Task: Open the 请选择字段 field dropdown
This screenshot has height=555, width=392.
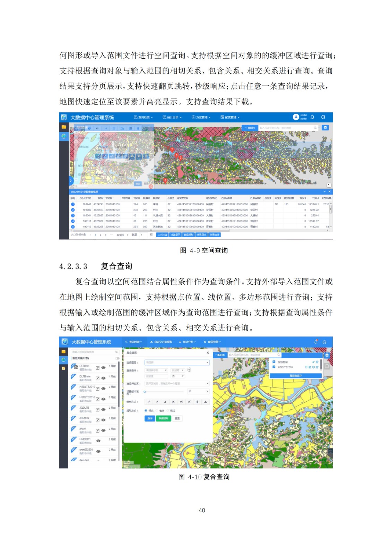Action: coord(156,370)
